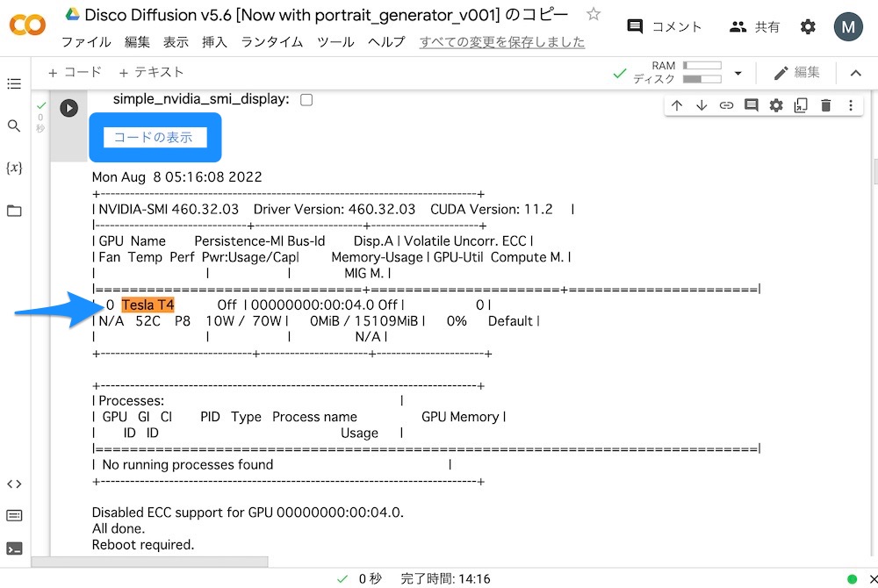Open the command palette icon

[14, 515]
